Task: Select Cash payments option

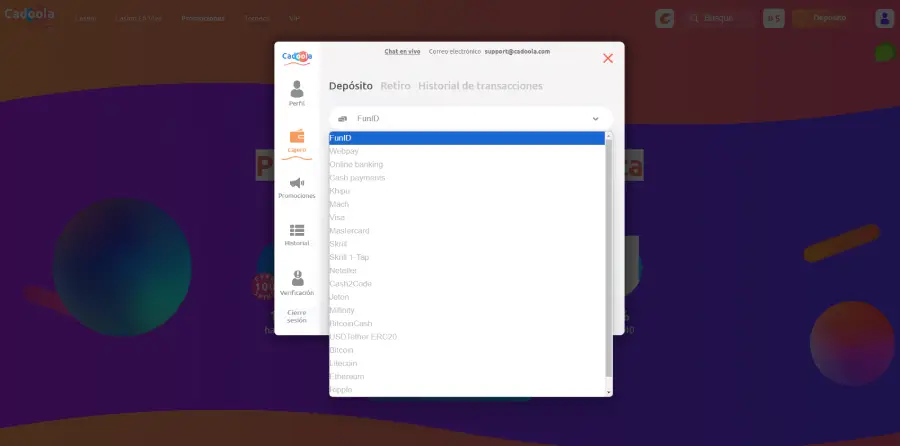Action: (x=467, y=178)
